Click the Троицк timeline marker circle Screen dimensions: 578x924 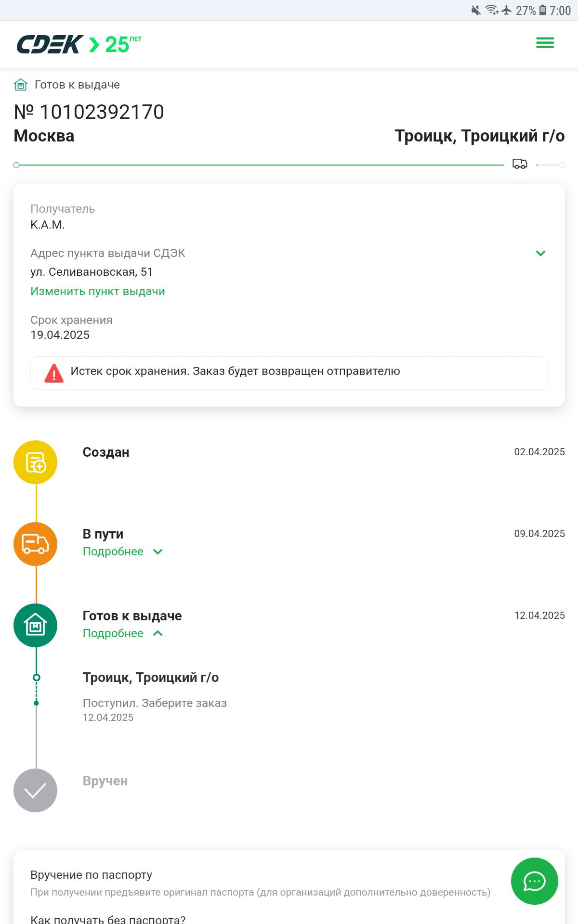pyautogui.click(x=36, y=678)
